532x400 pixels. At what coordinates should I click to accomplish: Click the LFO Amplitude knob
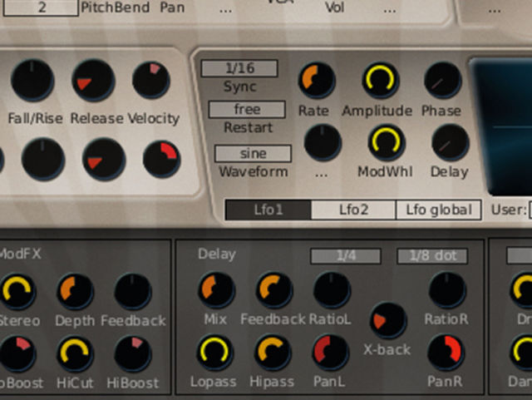[x=380, y=80]
